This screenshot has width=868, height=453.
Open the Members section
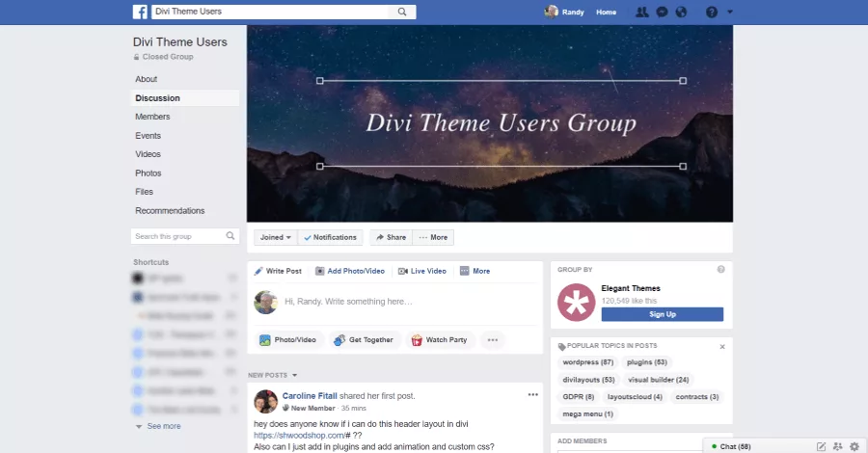coord(152,117)
